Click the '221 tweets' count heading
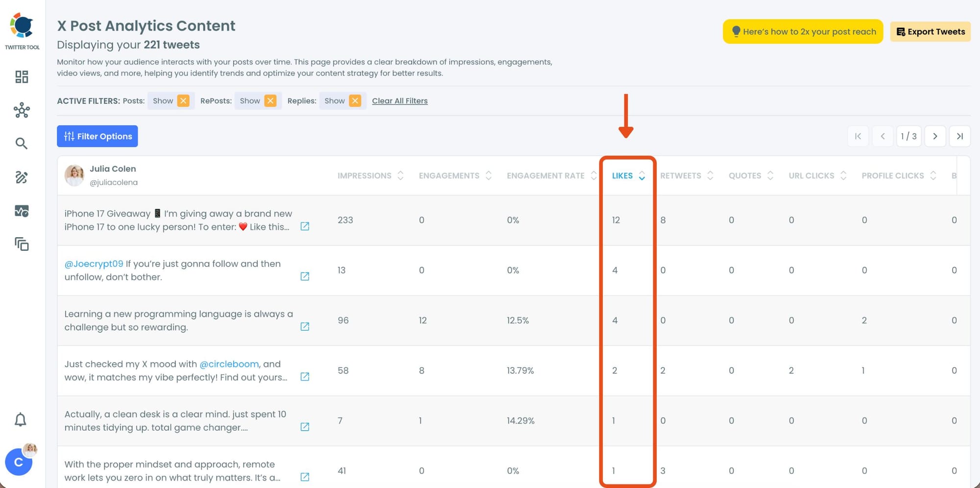The image size is (980, 488). [x=171, y=45]
